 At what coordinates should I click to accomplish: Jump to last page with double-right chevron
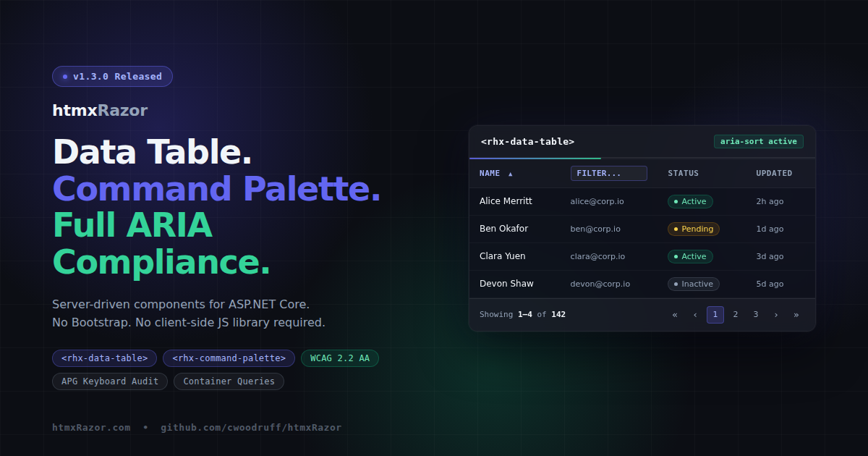click(796, 314)
